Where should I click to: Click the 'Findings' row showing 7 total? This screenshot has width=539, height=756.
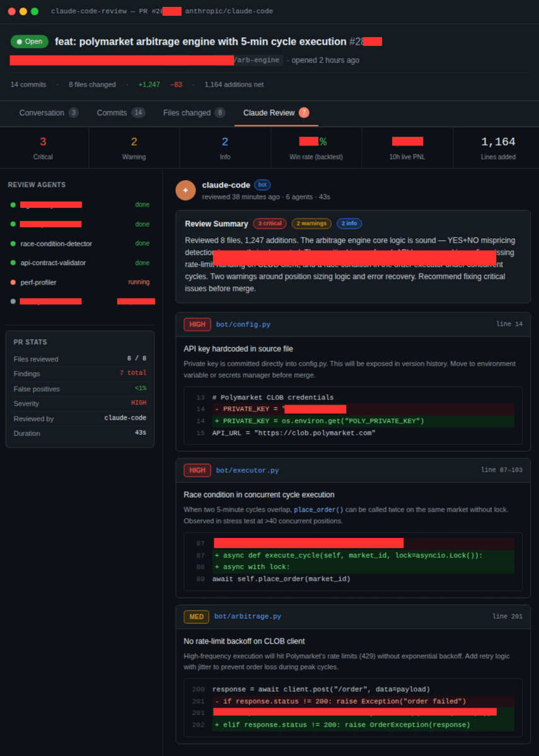coord(80,374)
